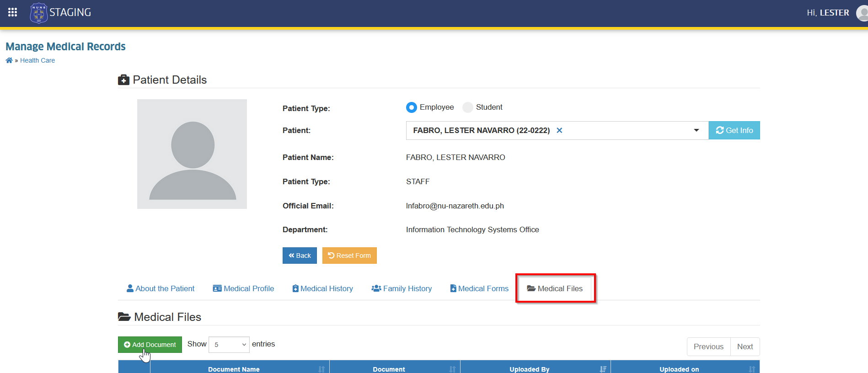Viewport: 868px width, 373px height.
Task: Open the user avatar in header
Action: point(863,13)
